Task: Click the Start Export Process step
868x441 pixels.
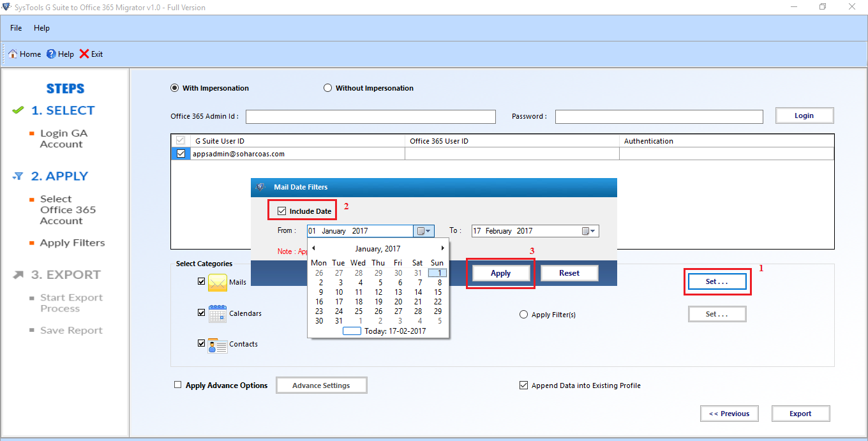Action: coord(71,303)
